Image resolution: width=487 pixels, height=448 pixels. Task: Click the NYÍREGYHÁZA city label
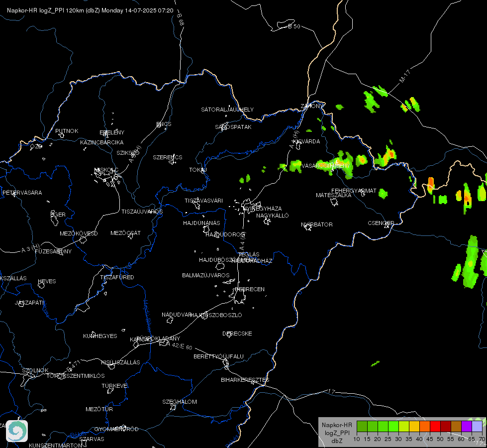tap(262, 208)
